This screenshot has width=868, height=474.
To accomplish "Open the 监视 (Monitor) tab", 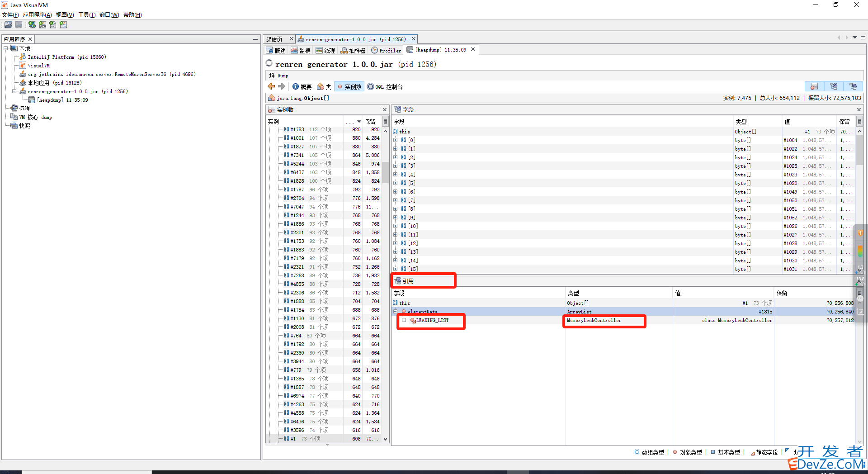I will (x=301, y=50).
